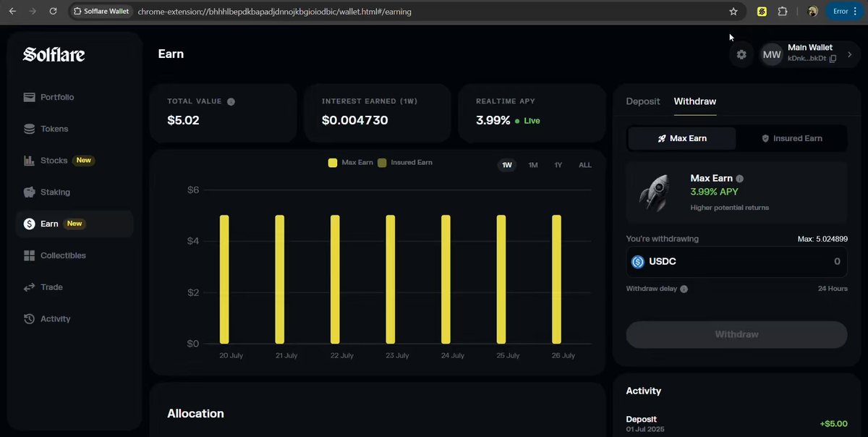Show Max Earn info icon
Image resolution: width=868 pixels, height=437 pixels.
pyautogui.click(x=740, y=179)
